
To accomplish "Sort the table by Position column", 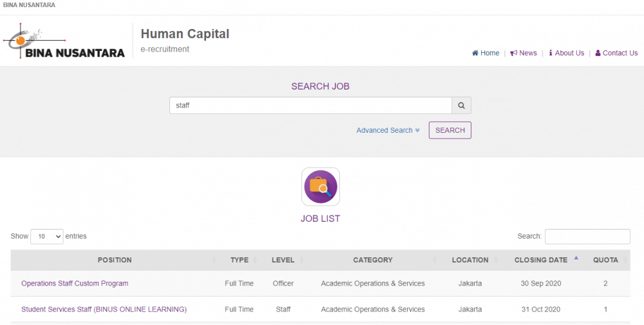I will 115,260.
